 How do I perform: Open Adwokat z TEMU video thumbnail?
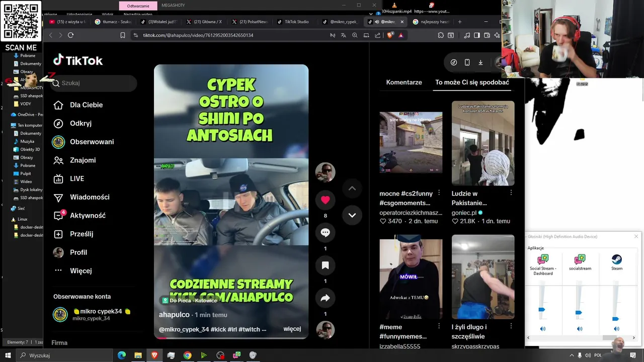coord(411,277)
